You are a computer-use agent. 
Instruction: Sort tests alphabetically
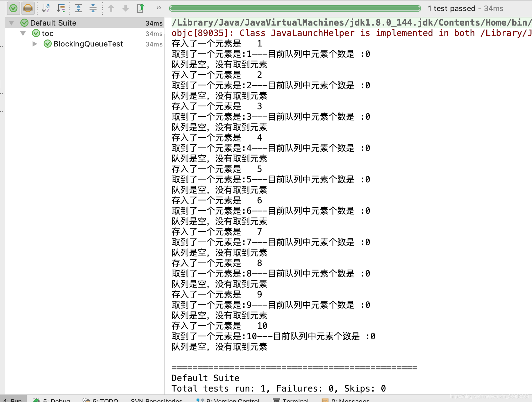pyautogui.click(x=46, y=8)
